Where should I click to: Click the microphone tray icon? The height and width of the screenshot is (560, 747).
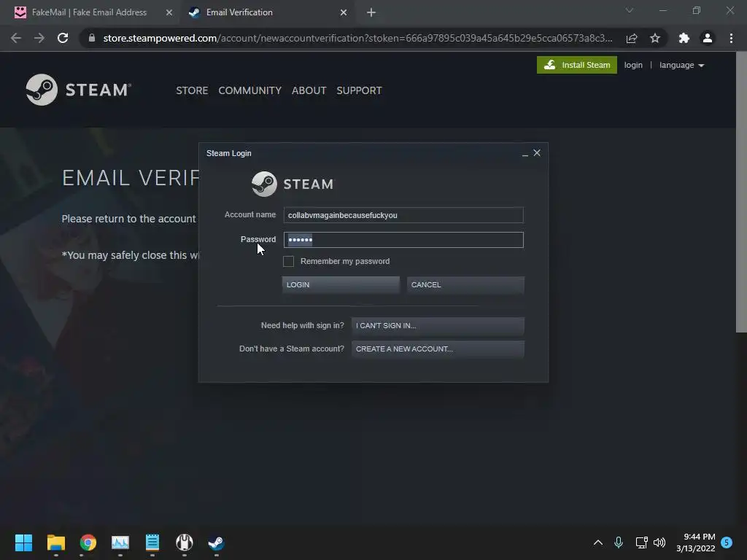619,542
